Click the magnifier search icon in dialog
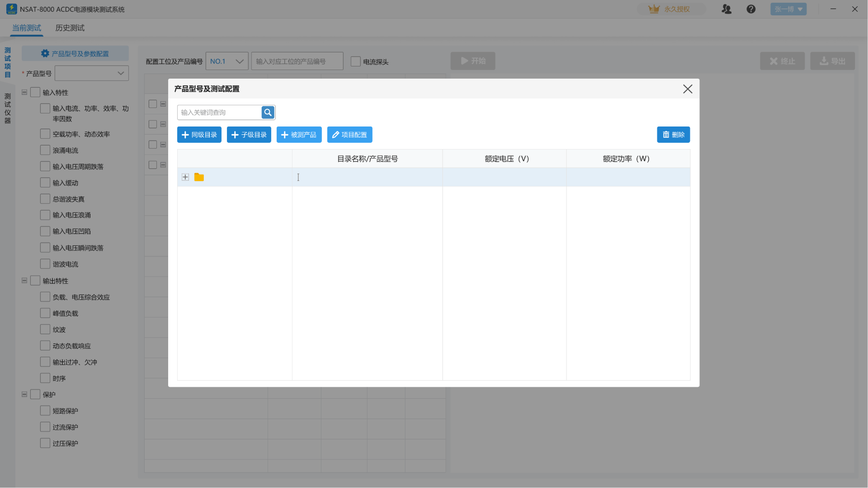Viewport: 868px width, 488px height. [x=268, y=113]
